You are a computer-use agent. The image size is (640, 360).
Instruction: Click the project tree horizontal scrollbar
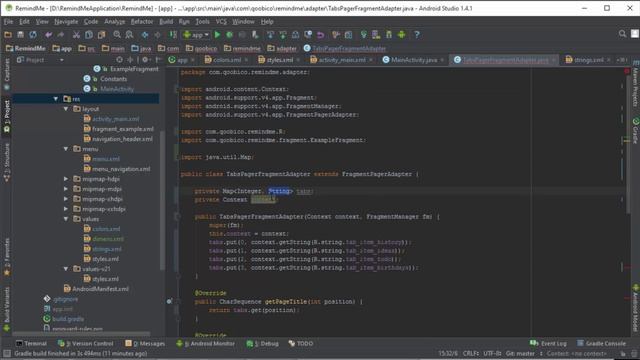coord(81,334)
